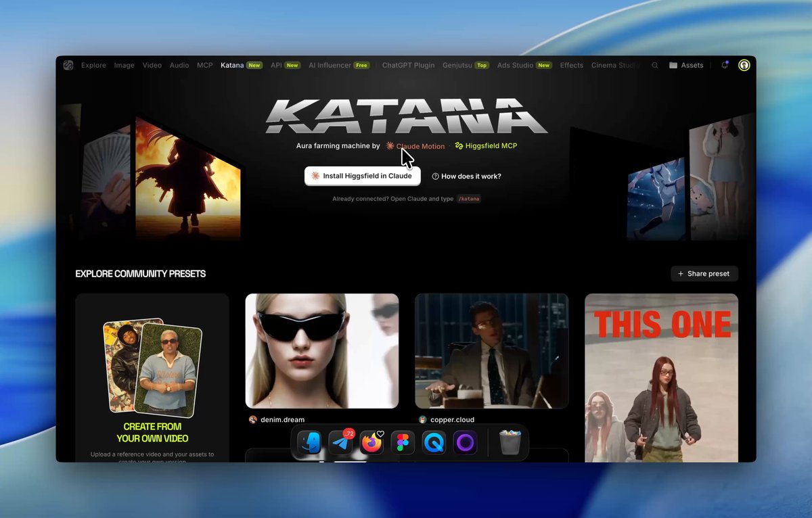The height and width of the screenshot is (518, 812).
Task: Open the search icon in the top bar
Action: point(655,66)
